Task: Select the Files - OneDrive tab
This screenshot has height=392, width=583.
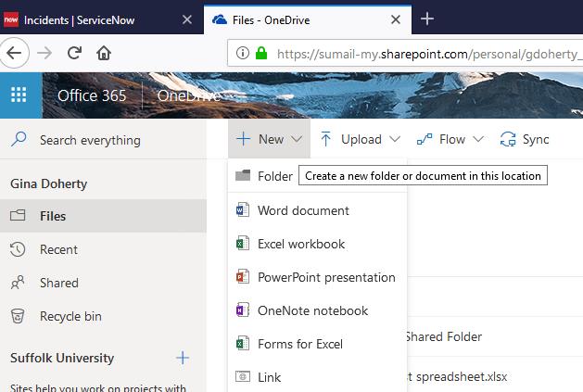Action: 308,19
